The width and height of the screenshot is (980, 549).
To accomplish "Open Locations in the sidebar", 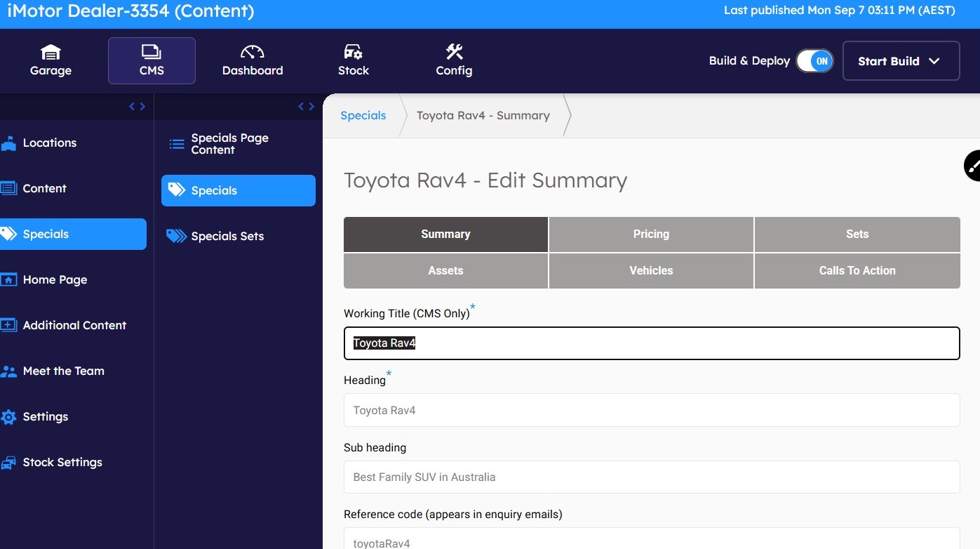I will [73, 143].
